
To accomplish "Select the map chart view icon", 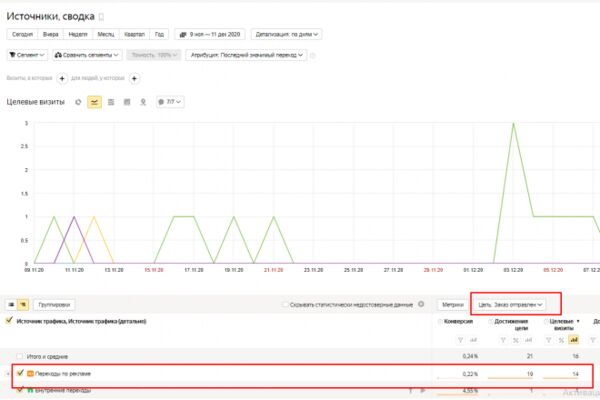I will click(x=143, y=102).
